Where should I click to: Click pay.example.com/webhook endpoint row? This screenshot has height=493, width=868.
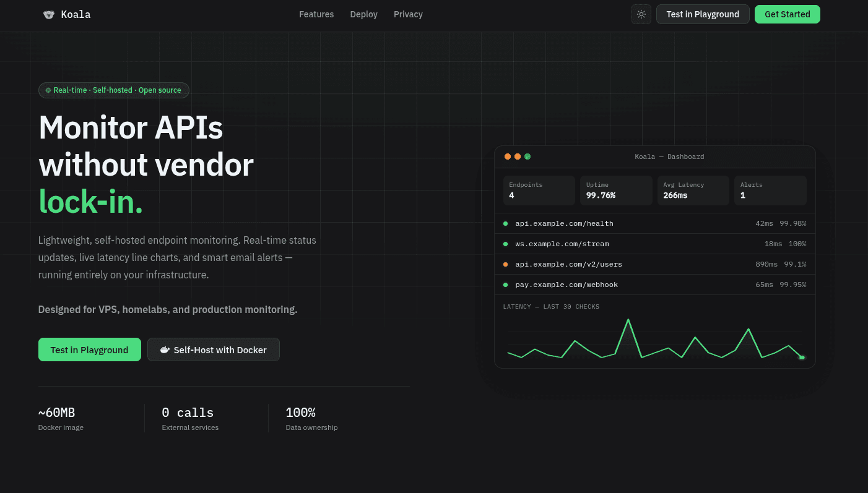654,285
